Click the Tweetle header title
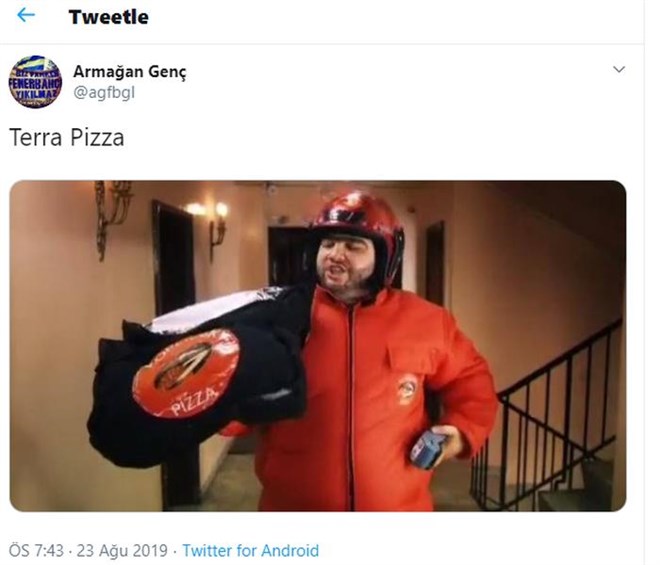This screenshot has width=660, height=565. 109,17
